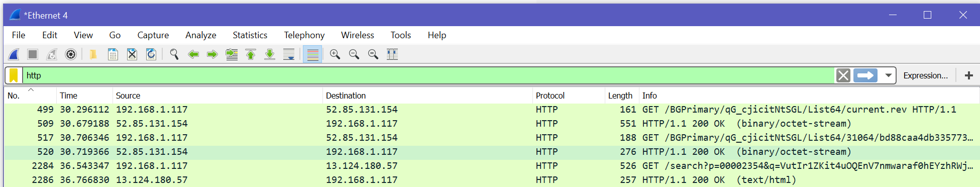Reload this capture file

[151, 54]
